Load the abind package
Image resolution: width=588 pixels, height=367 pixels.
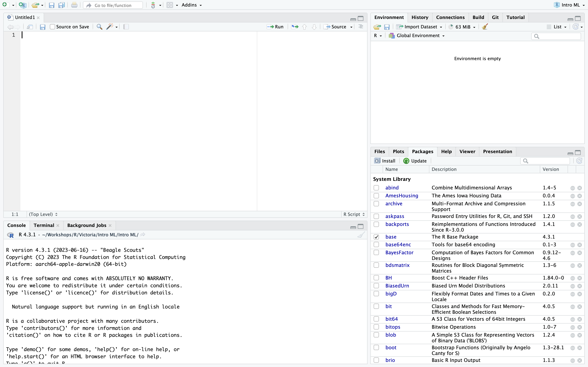(376, 188)
